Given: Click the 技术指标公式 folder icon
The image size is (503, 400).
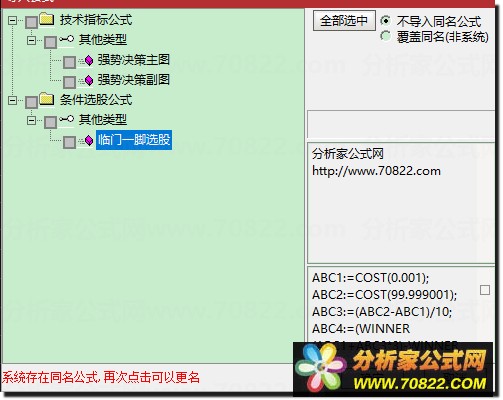Looking at the screenshot, I should [47, 19].
